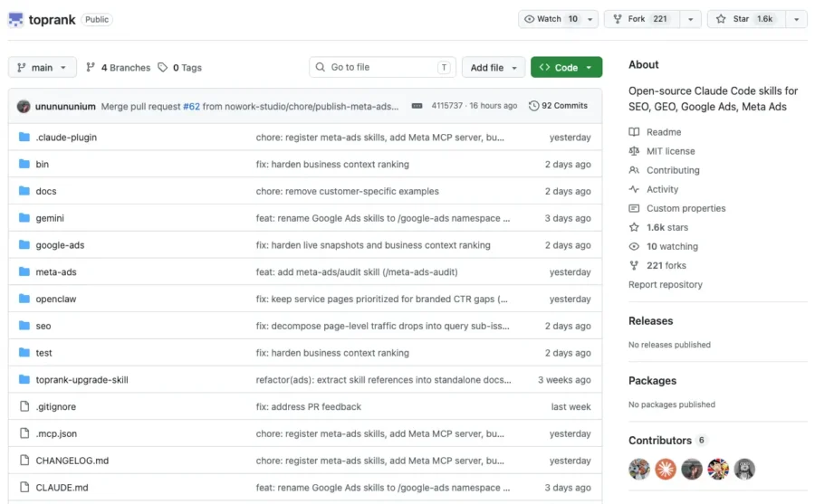Open pull request #62 link
Screen dimensions: 815x504
point(191,106)
